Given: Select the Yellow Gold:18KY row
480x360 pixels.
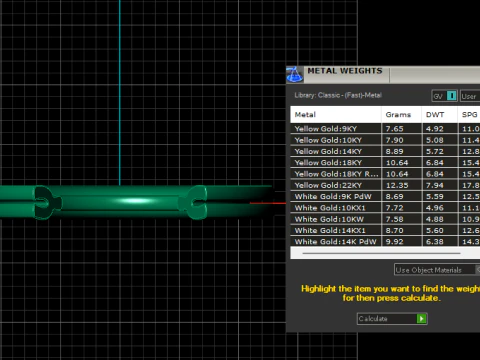Looking at the screenshot, I should point(385,163).
